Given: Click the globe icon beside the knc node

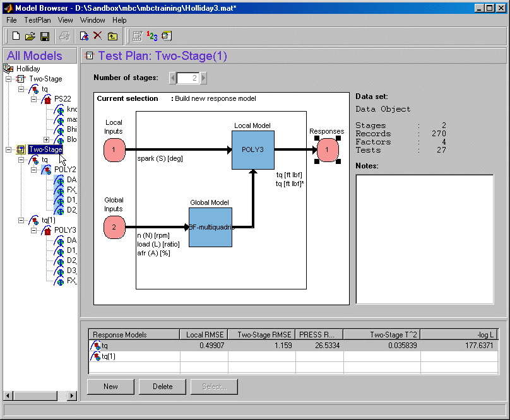Looking at the screenshot, I should coord(59,109).
